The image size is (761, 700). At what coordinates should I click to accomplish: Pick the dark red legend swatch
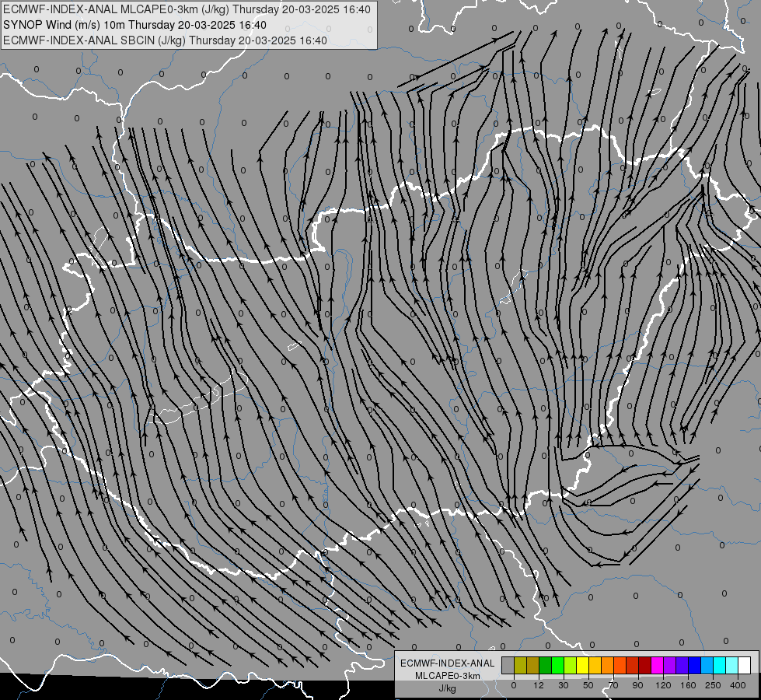645,665
